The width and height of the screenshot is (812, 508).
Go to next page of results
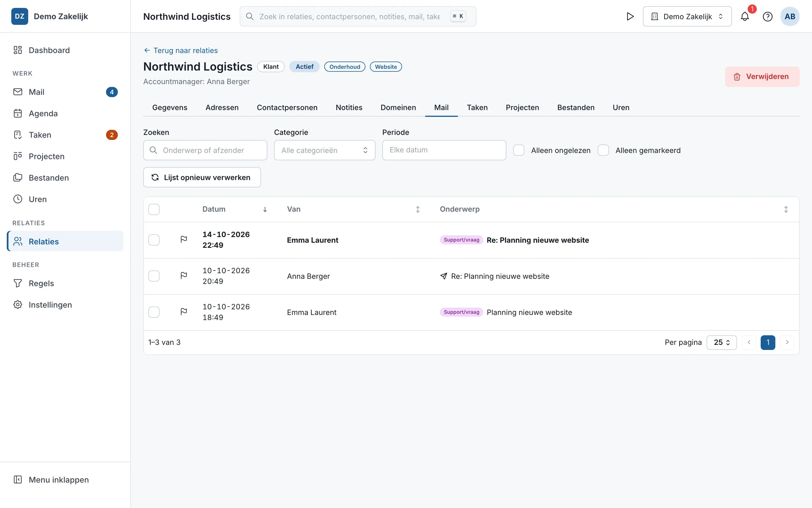787,342
